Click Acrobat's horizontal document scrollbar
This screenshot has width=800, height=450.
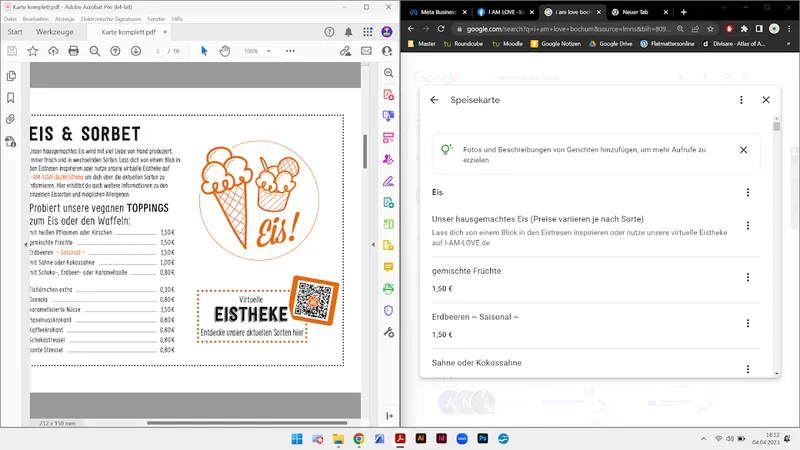point(247,422)
